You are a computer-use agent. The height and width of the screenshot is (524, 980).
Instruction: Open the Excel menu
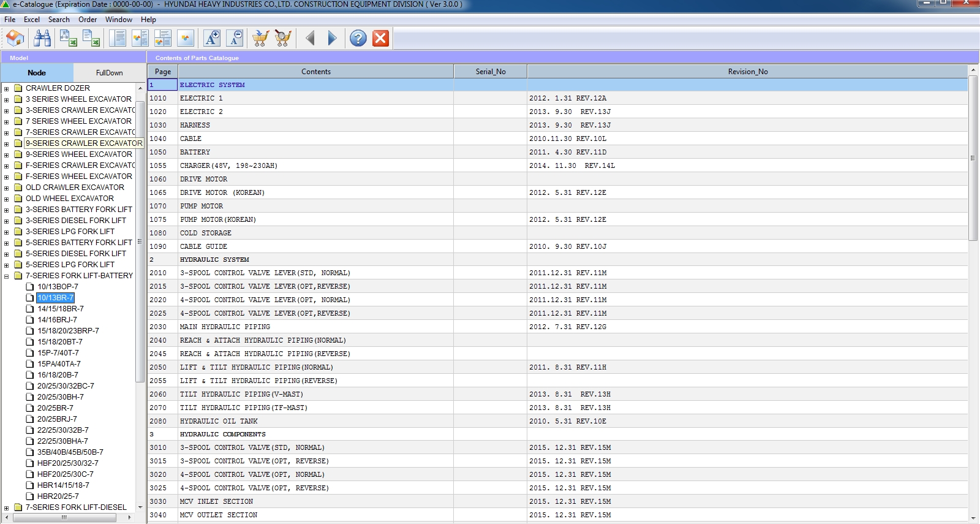coord(32,20)
